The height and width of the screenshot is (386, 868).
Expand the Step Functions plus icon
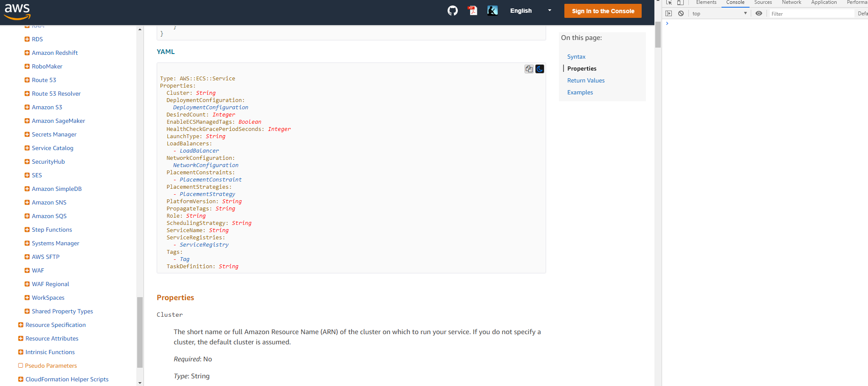click(x=27, y=230)
